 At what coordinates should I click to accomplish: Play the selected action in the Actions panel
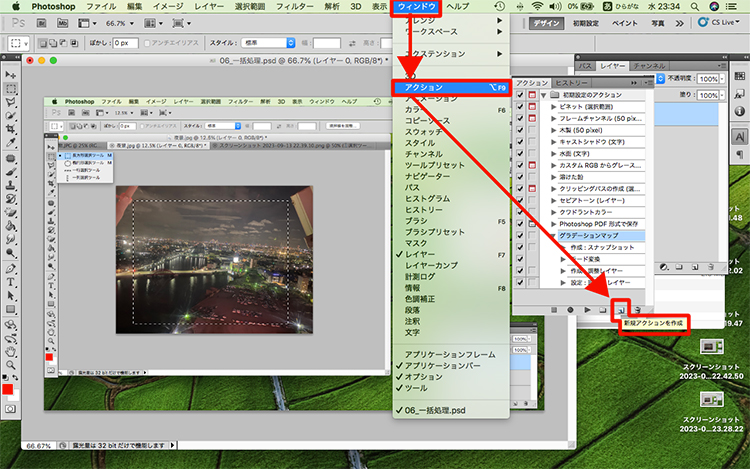point(587,310)
